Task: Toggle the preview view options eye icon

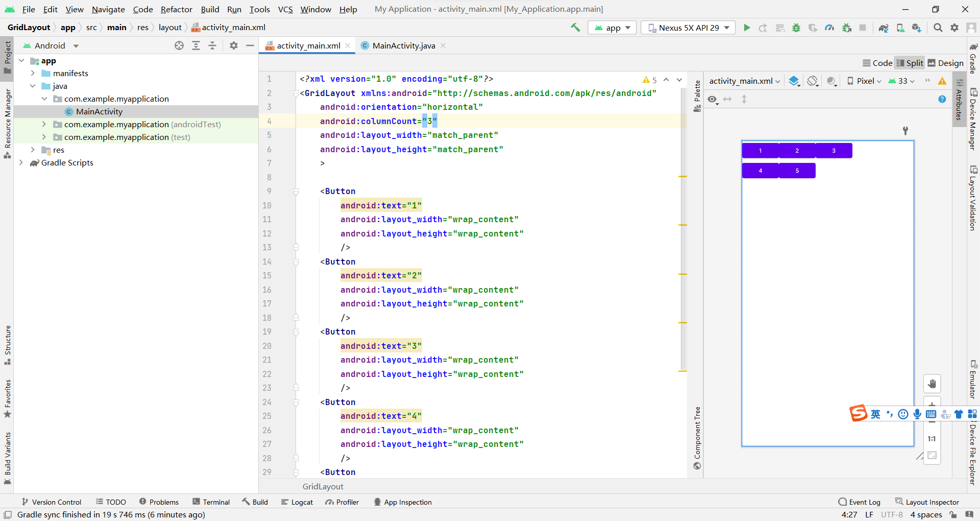Action: [x=712, y=99]
